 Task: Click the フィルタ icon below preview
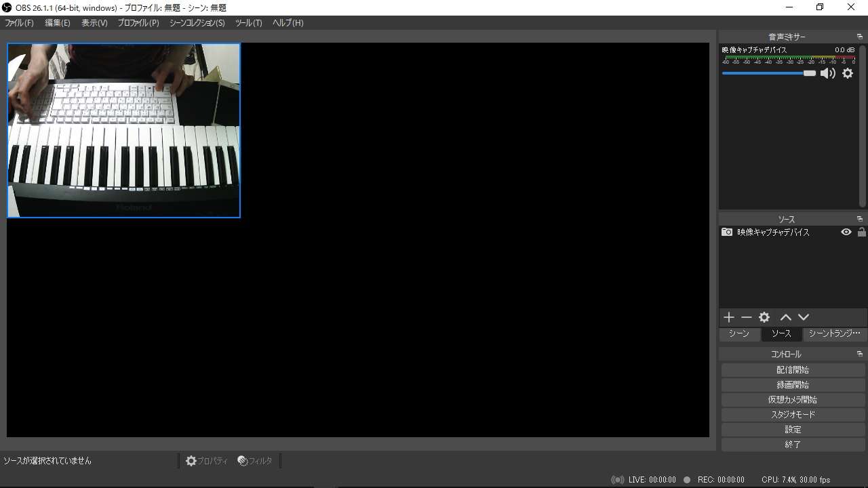coord(243,461)
